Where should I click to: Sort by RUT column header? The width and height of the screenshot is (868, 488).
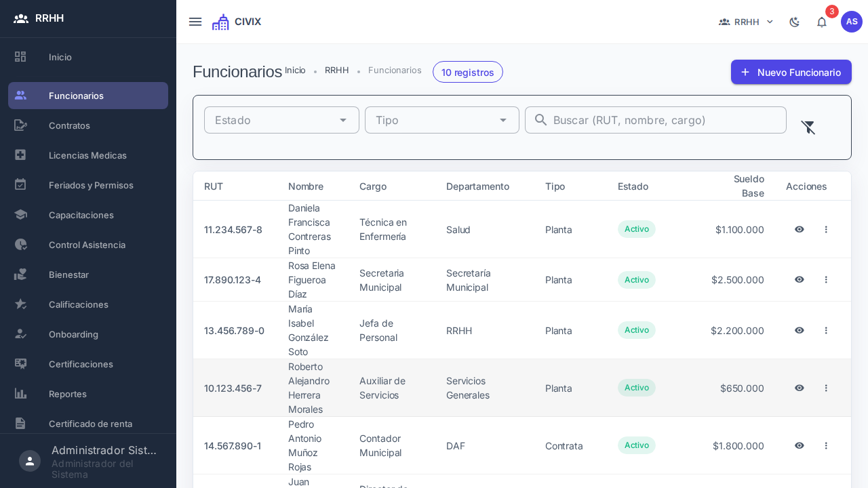coord(214,186)
